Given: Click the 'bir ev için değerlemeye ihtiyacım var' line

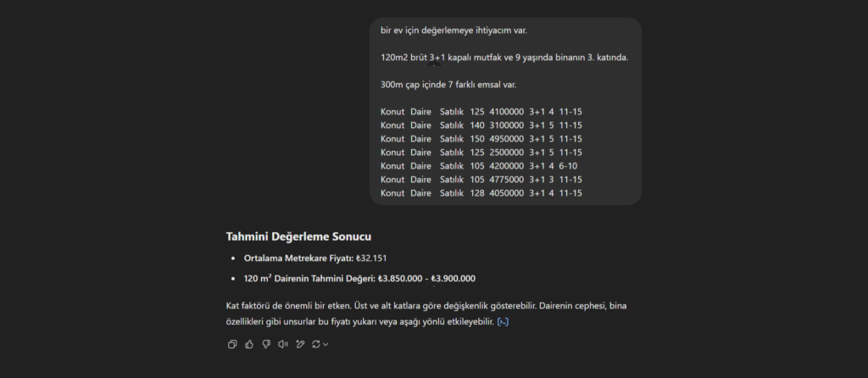Looking at the screenshot, I should tap(453, 31).
